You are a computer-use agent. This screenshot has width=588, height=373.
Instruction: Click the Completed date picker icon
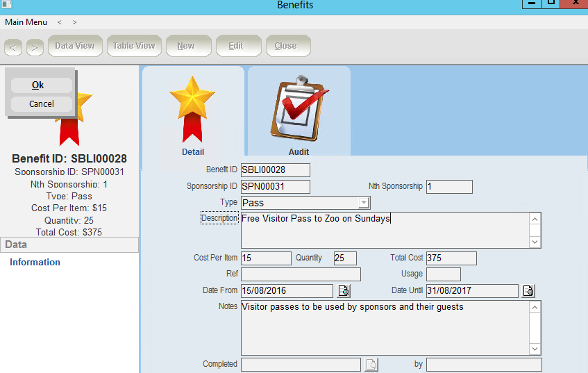pos(371,364)
